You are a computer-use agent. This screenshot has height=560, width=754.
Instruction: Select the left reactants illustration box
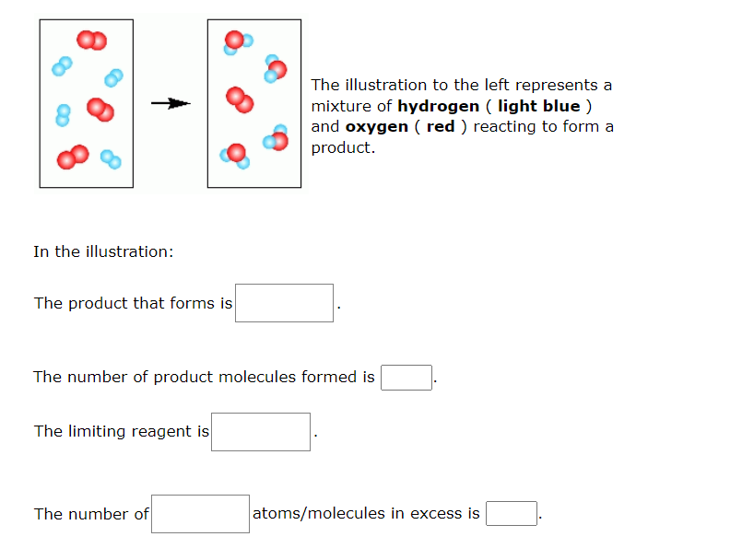86,103
